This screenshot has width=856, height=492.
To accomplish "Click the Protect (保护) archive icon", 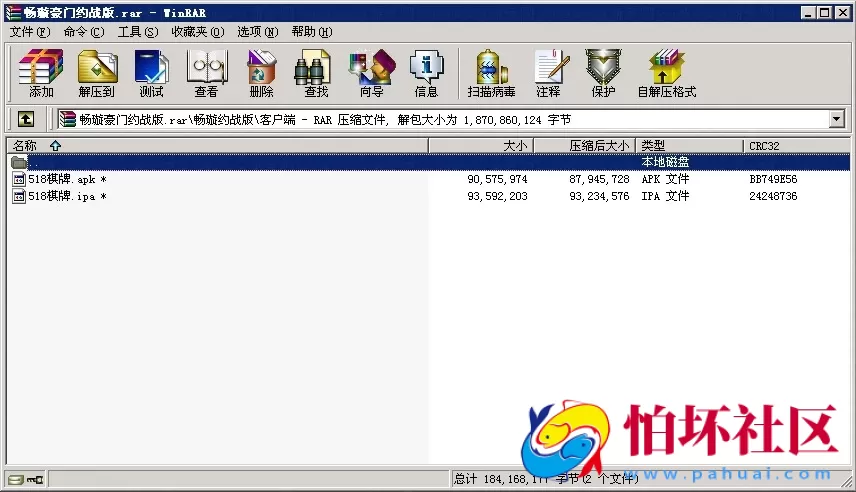I will point(603,73).
